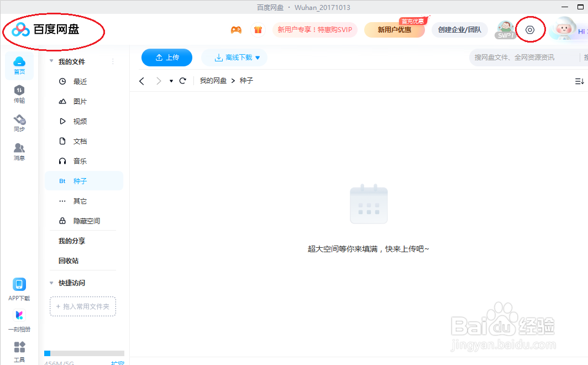Navigate back with the left arrow

(x=141, y=81)
